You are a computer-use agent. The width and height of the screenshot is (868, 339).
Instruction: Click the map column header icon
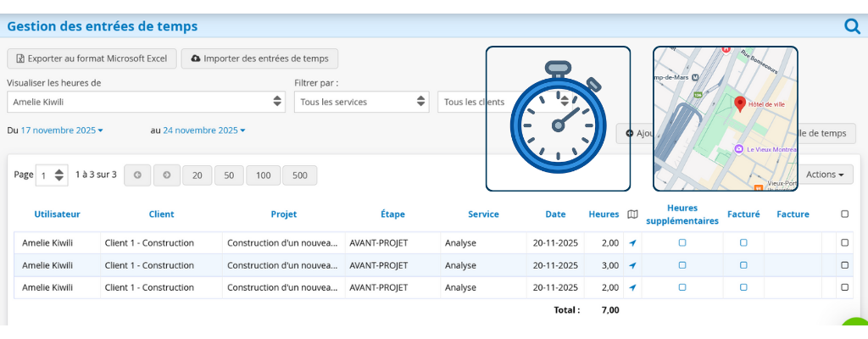click(632, 214)
